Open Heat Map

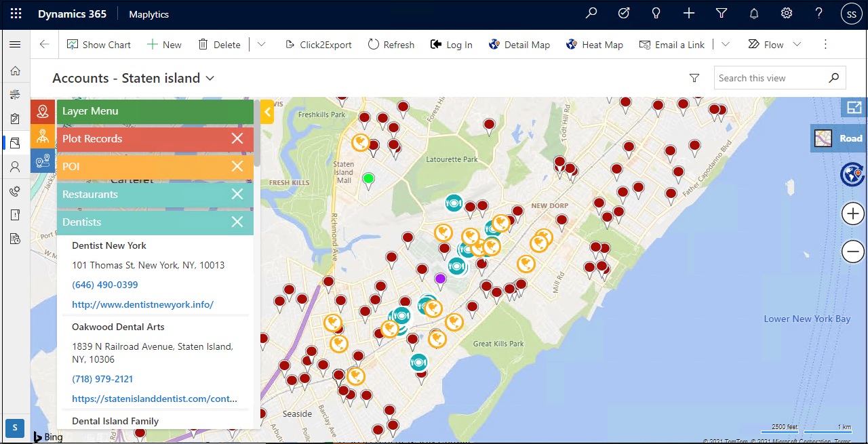pyautogui.click(x=594, y=45)
